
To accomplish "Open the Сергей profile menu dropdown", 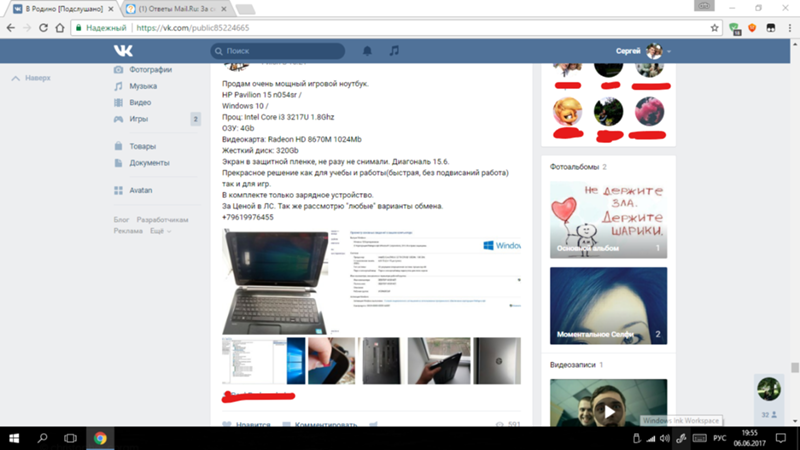I will click(x=643, y=51).
